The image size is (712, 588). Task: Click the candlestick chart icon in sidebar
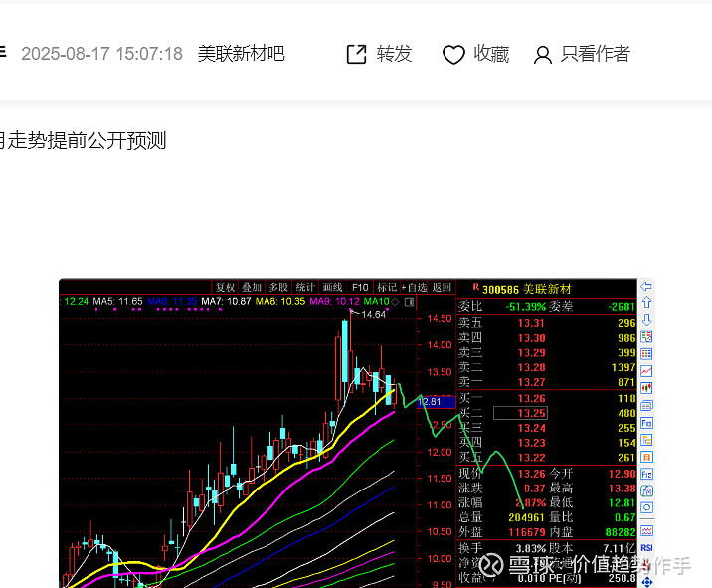[646, 388]
